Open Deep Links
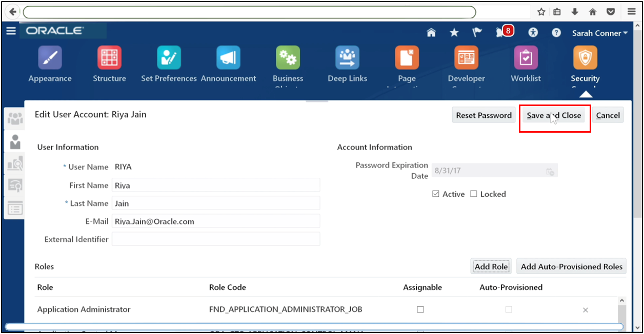Screen dimensions: 644x334 [347, 58]
